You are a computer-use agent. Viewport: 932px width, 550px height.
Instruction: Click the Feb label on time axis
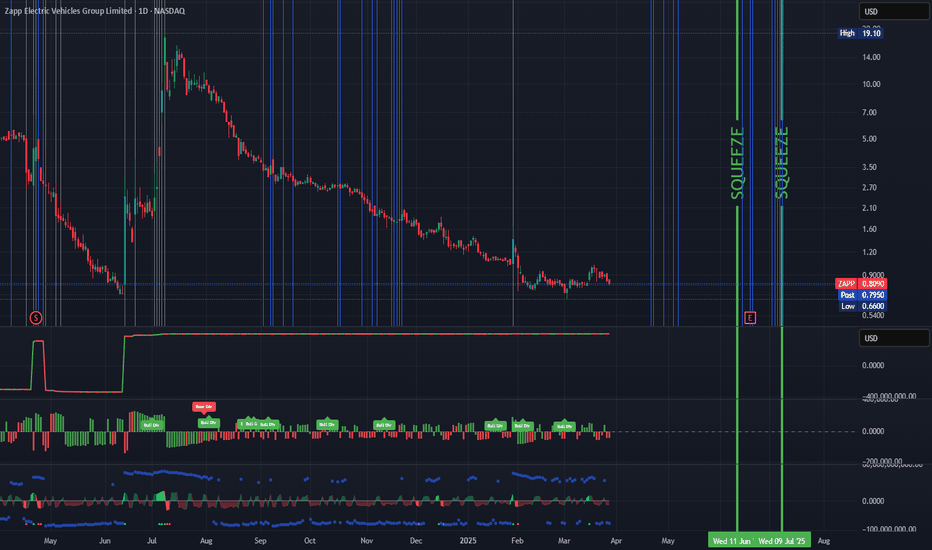tap(517, 540)
